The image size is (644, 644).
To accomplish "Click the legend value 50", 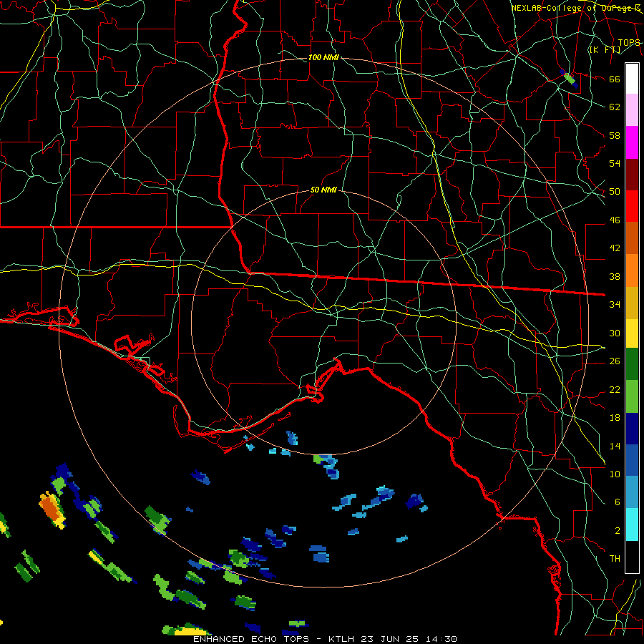I will tap(615, 192).
